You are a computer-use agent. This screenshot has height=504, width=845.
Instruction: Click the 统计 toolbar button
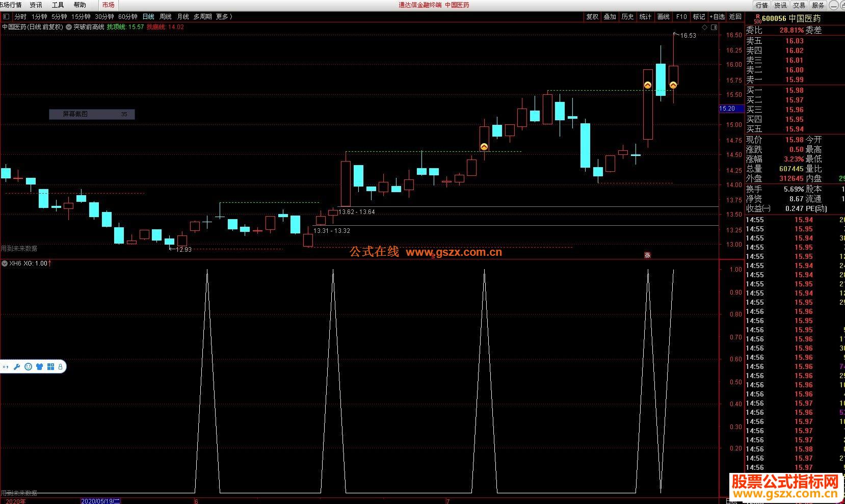[646, 17]
